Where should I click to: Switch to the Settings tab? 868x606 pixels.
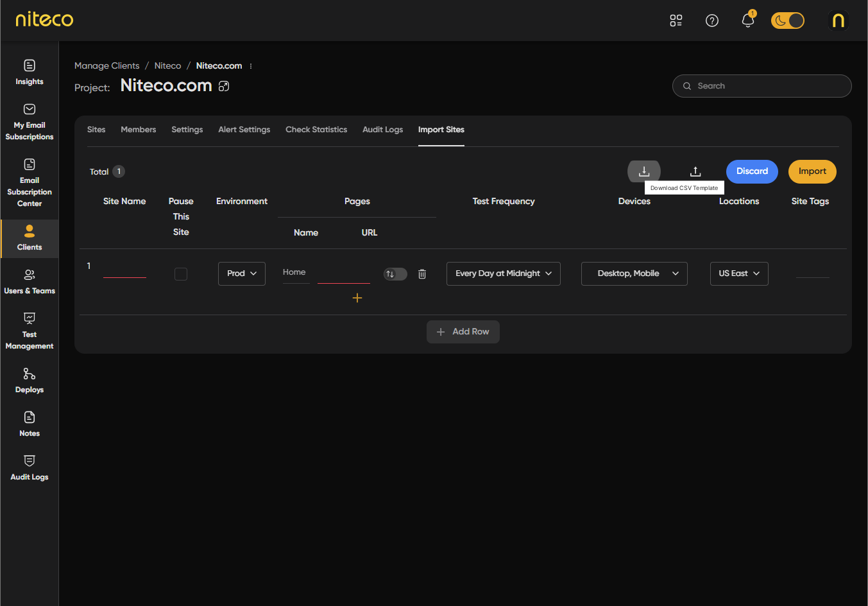(187, 130)
